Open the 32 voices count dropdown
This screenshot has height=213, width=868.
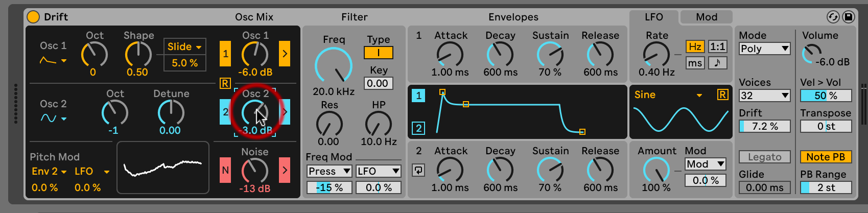(765, 96)
